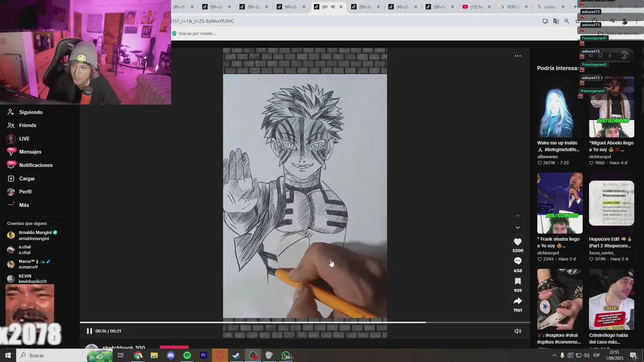Close the active TikTok tab

(x=341, y=7)
